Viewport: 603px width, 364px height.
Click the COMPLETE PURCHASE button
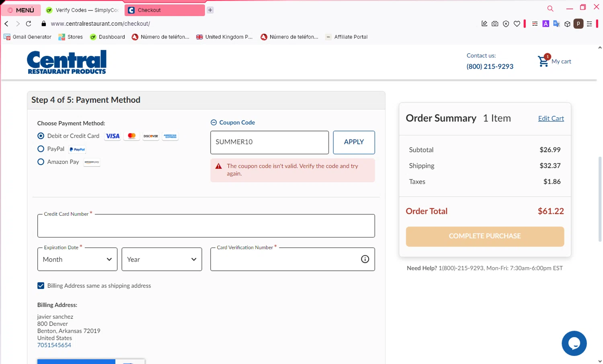click(x=485, y=236)
